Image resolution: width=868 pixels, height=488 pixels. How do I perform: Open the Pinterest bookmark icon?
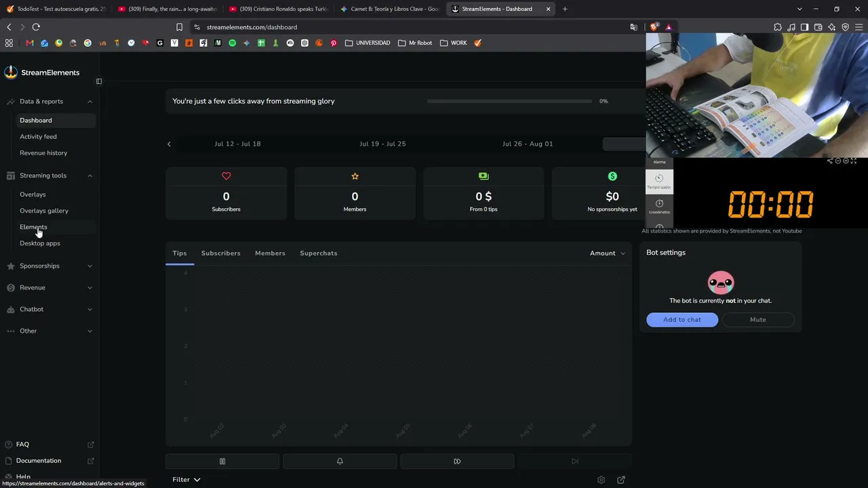[x=334, y=43]
